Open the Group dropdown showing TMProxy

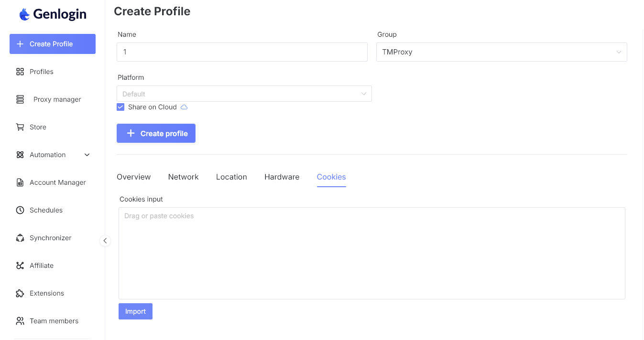[501, 52]
